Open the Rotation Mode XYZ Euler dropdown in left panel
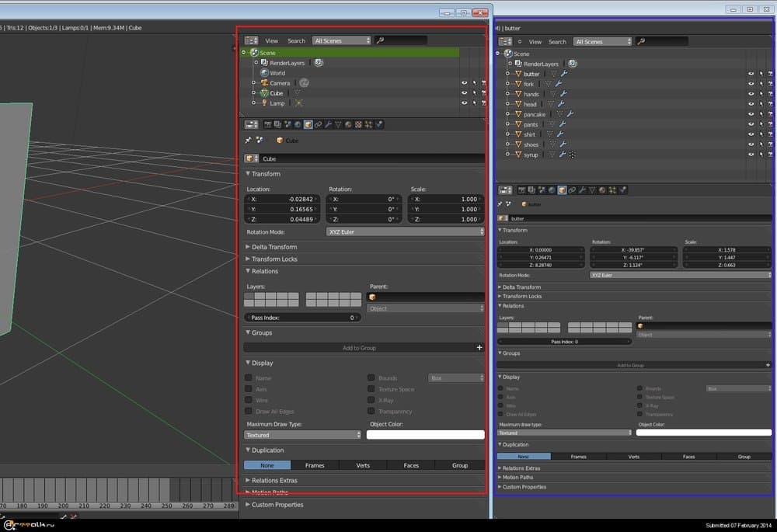The height and width of the screenshot is (532, 777). coord(404,231)
